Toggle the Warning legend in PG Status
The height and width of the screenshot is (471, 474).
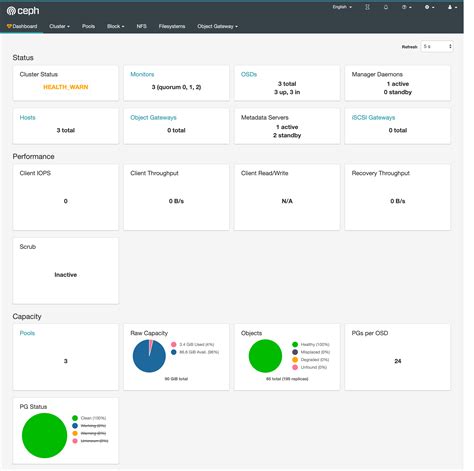(x=89, y=433)
